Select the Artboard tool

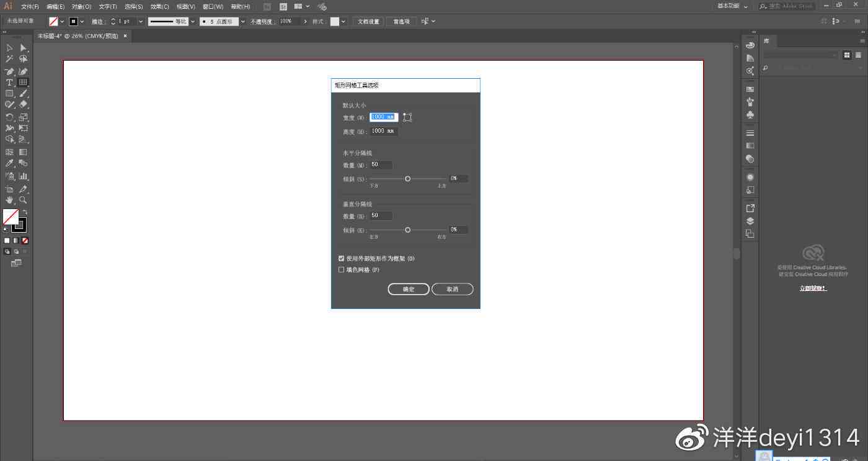click(9, 189)
